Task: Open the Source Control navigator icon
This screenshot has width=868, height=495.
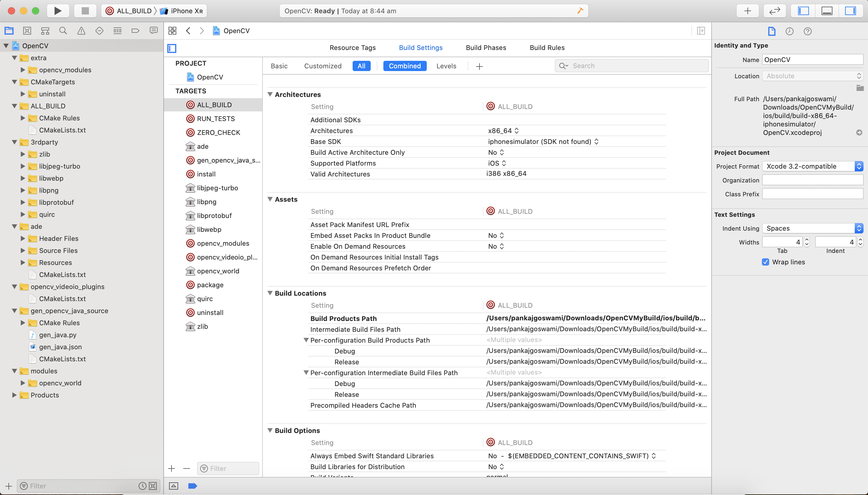Action: [27, 31]
